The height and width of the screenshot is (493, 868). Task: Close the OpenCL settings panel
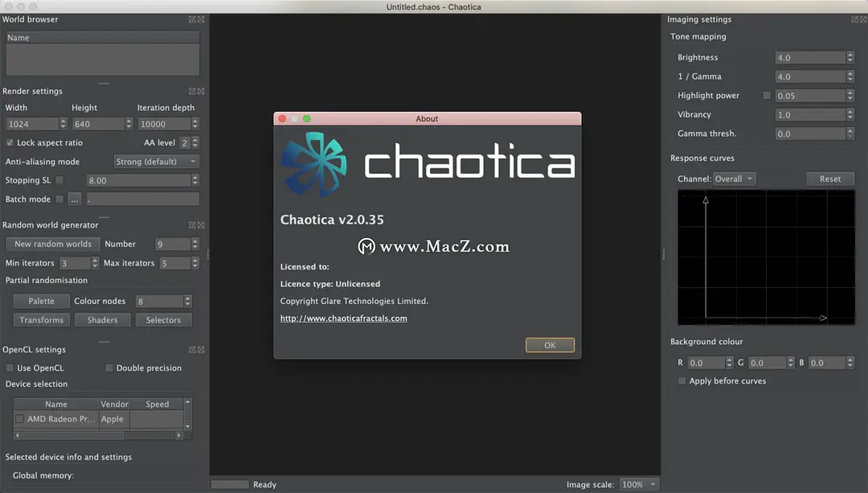pyautogui.click(x=201, y=350)
